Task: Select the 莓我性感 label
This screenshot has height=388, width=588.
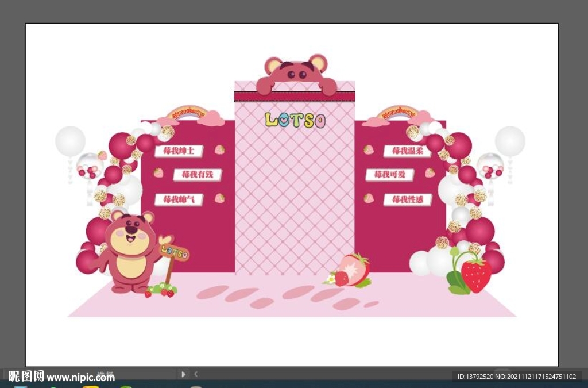Action: click(407, 199)
